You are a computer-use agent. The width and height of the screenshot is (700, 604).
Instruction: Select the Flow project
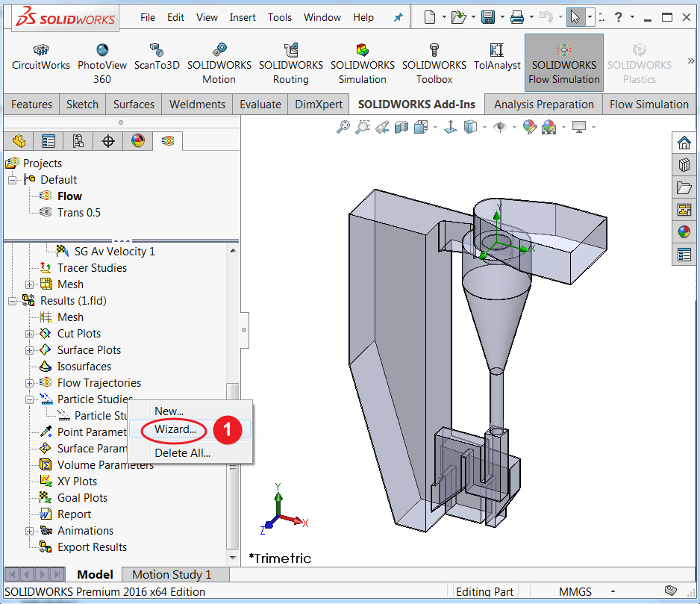click(69, 196)
